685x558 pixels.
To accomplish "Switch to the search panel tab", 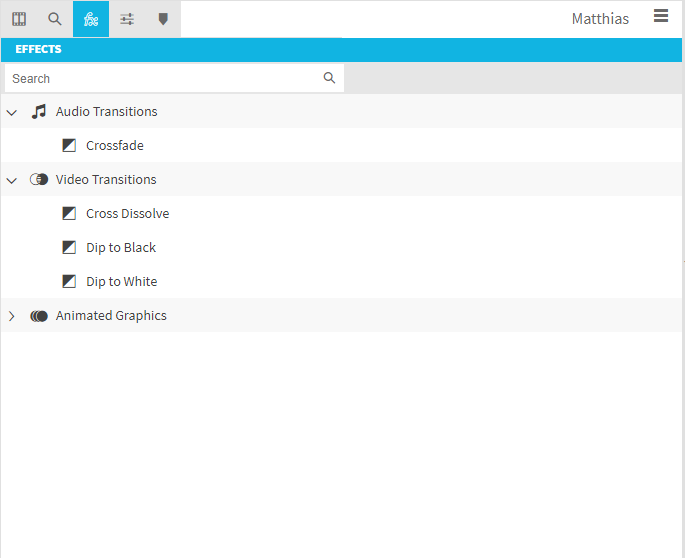I will click(55, 19).
